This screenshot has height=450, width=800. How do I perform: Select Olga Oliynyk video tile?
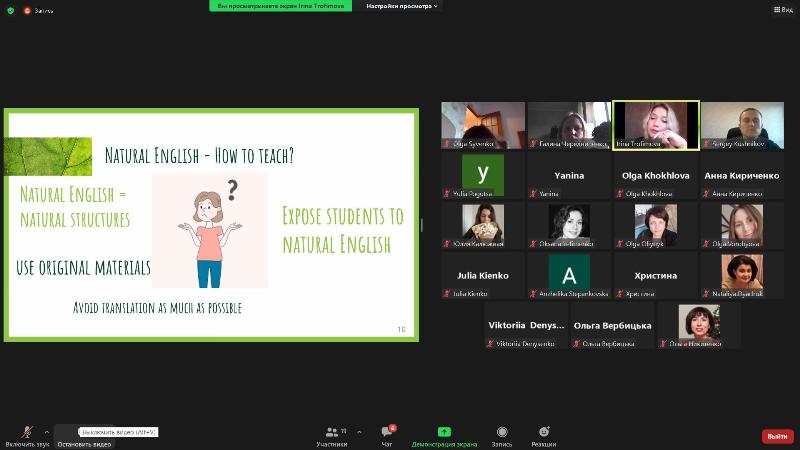click(656, 226)
